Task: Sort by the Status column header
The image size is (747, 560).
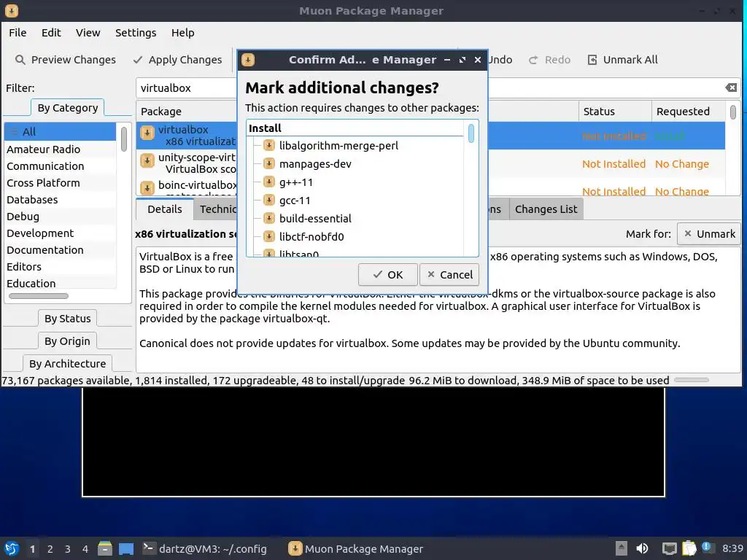Action: point(615,112)
